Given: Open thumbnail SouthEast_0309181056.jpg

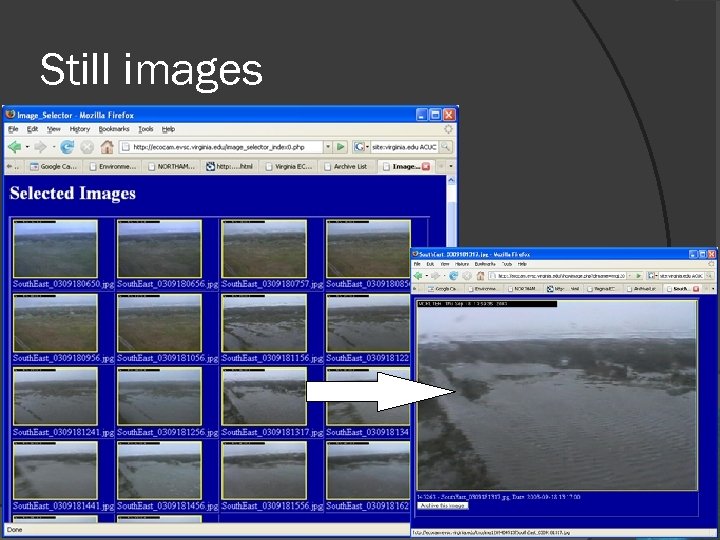Looking at the screenshot, I should 159,323.
